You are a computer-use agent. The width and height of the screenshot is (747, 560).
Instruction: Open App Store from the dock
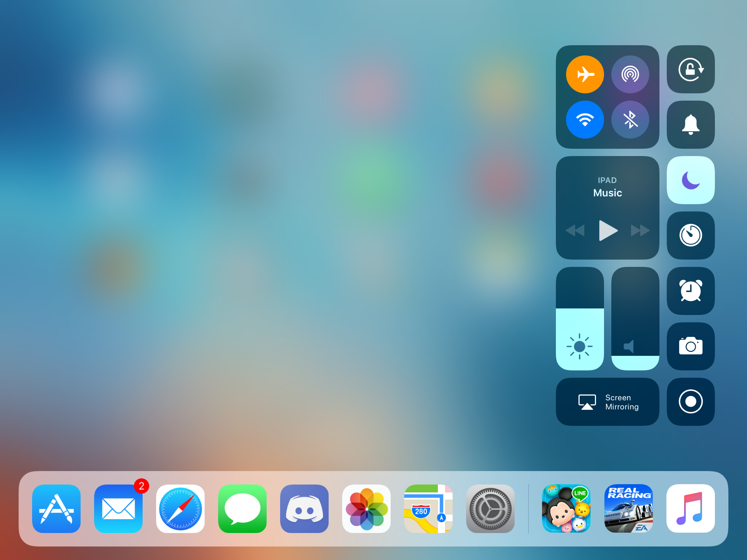[56, 509]
